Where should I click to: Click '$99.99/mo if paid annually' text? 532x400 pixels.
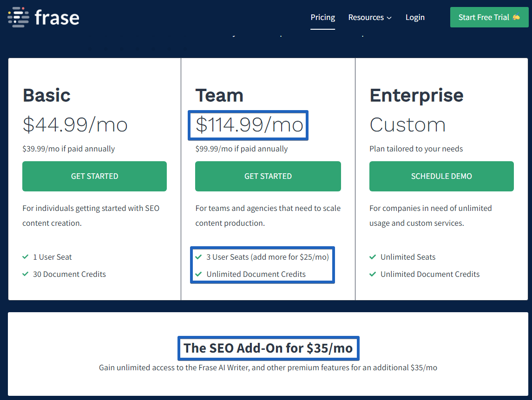coord(242,149)
